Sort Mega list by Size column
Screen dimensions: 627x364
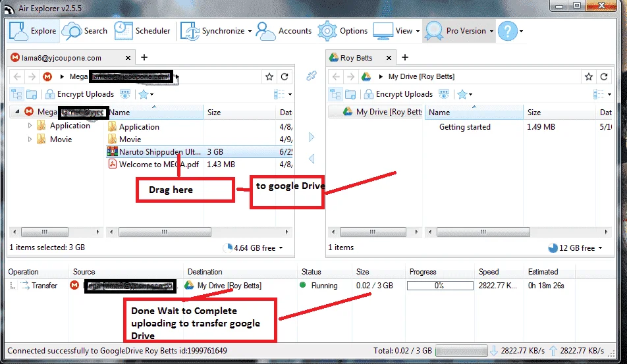pyautogui.click(x=239, y=113)
